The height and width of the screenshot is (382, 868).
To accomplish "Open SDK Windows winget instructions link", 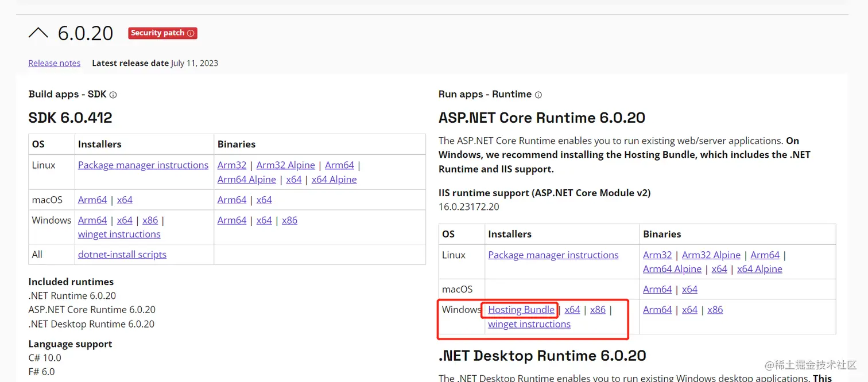I will tap(119, 234).
